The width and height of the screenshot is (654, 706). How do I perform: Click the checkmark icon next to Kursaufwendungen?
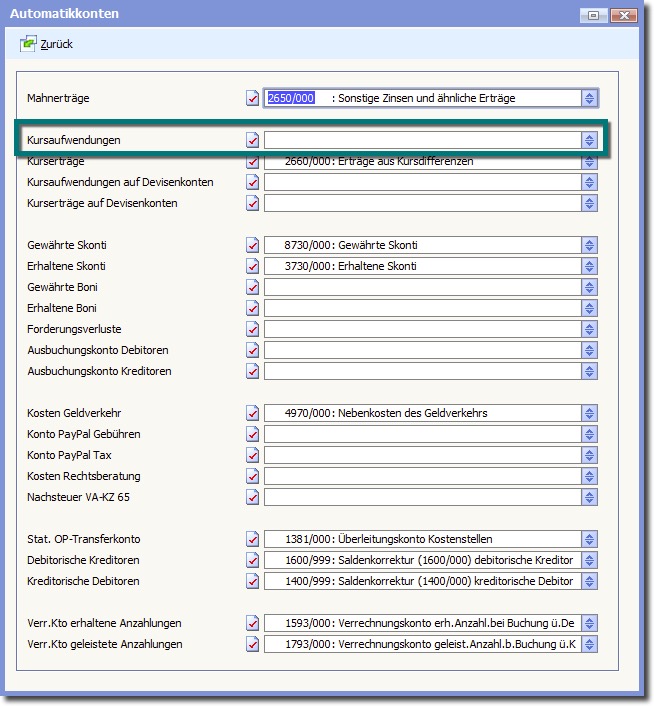[x=252, y=140]
